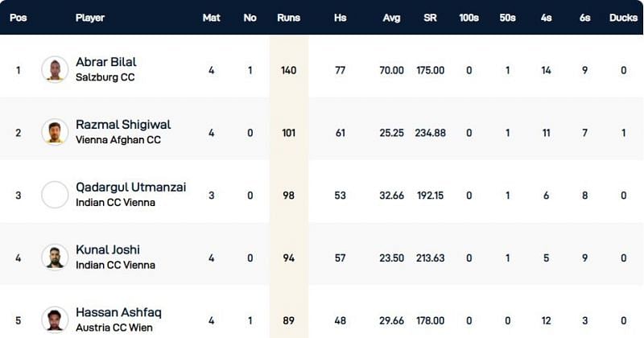Viewport: 644px width, 338px height.
Task: Click Abrar Bilal's 140 runs cell
Action: coord(288,70)
